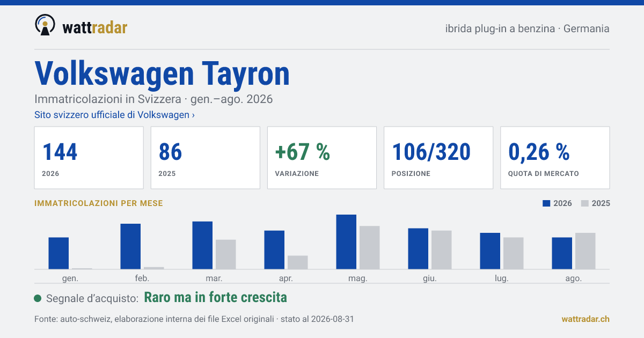Click the blue 2026 legend swatch
The height and width of the screenshot is (338, 644).
(x=547, y=203)
